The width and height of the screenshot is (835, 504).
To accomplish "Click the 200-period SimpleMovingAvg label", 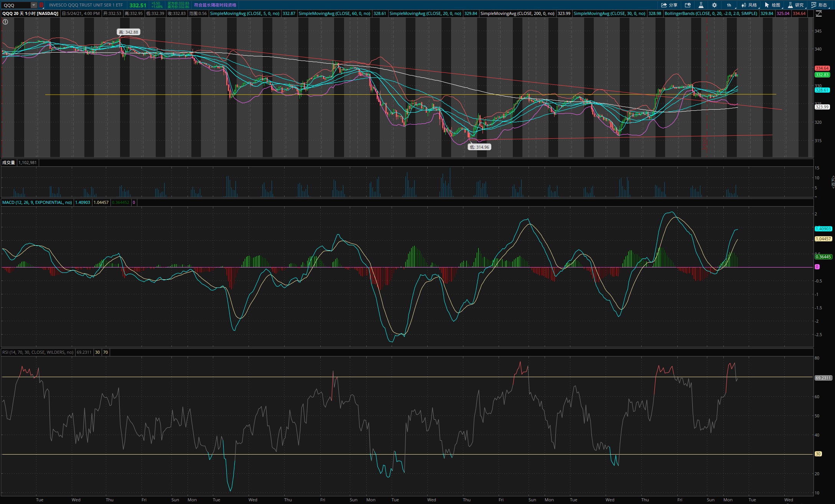I will 517,13.
